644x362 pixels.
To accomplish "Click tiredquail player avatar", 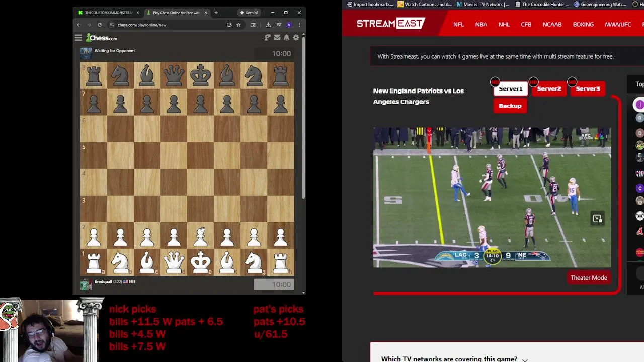I will tap(86, 284).
